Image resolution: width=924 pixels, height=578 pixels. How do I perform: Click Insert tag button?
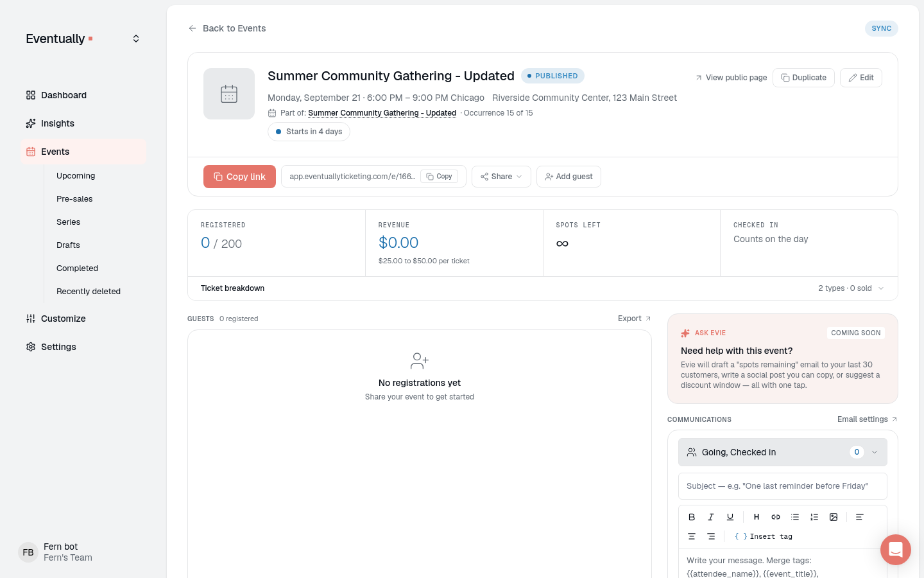point(764,536)
